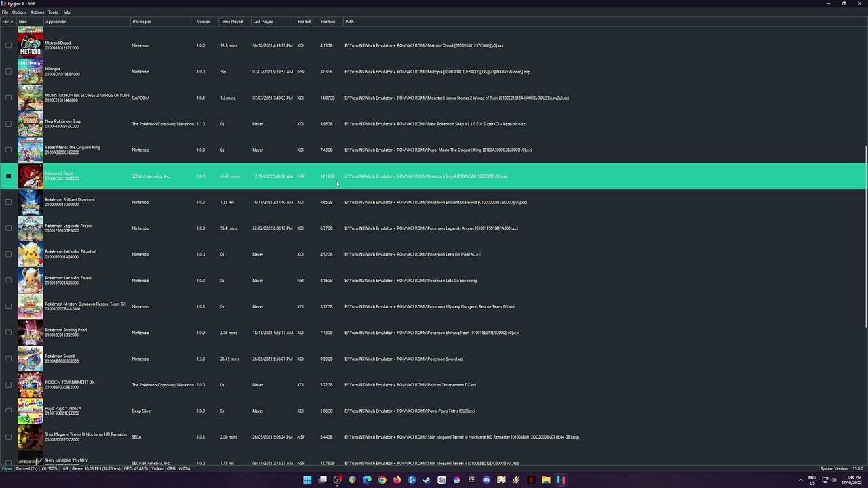Click the GPU: NVIDIA label in status bar
868x488 pixels.
pos(178,468)
